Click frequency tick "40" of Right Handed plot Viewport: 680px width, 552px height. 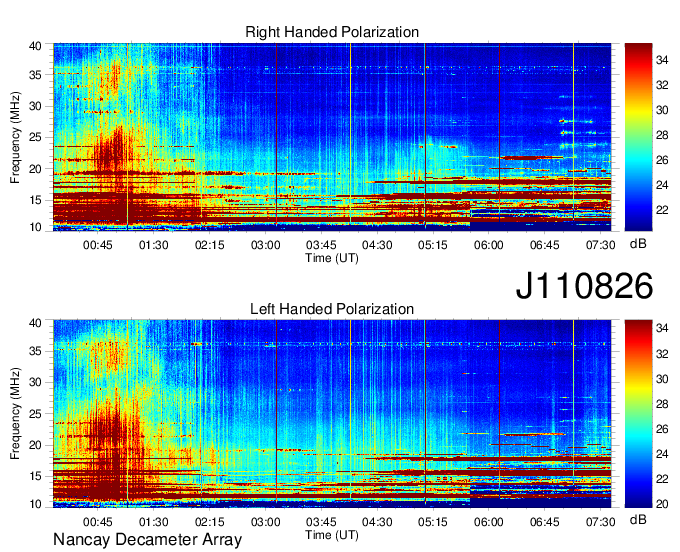(x=36, y=46)
